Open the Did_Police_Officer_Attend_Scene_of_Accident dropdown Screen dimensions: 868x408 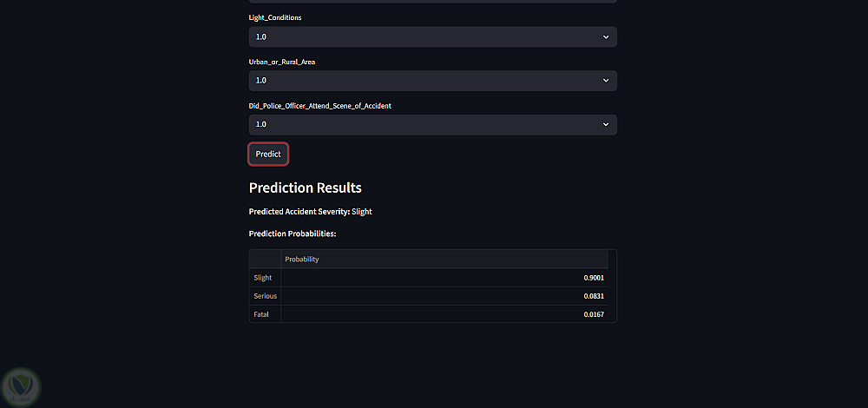[x=432, y=125]
